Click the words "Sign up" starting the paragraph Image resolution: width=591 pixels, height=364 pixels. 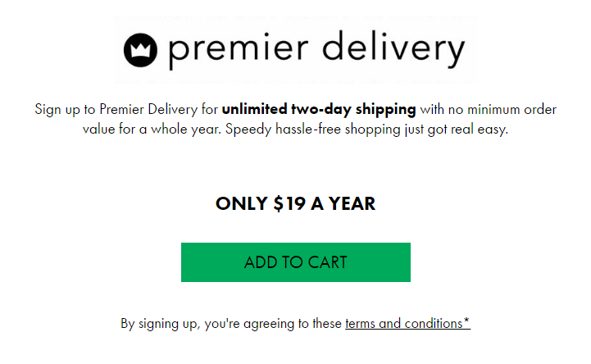tap(57, 110)
